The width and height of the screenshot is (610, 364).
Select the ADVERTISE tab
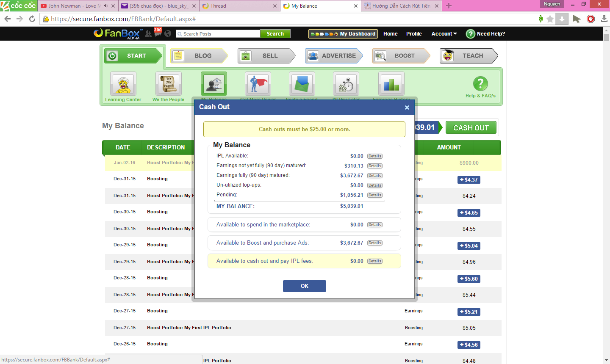(334, 56)
